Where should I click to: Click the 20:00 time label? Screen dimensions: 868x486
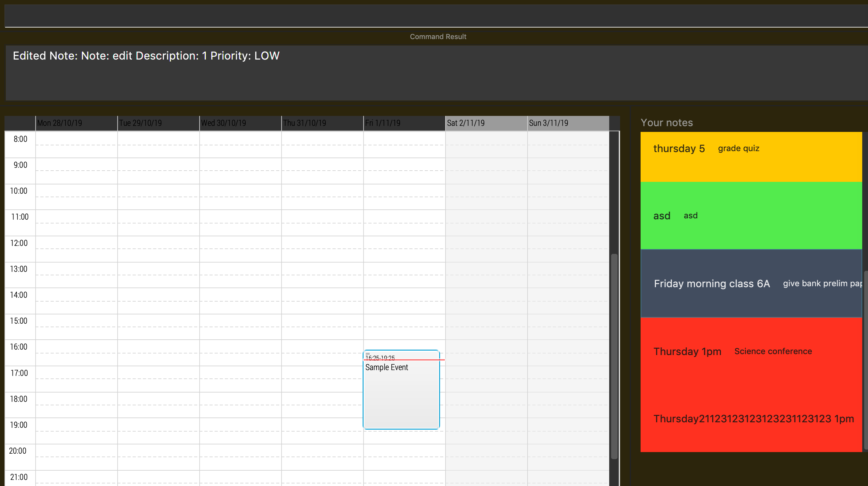pos(18,451)
